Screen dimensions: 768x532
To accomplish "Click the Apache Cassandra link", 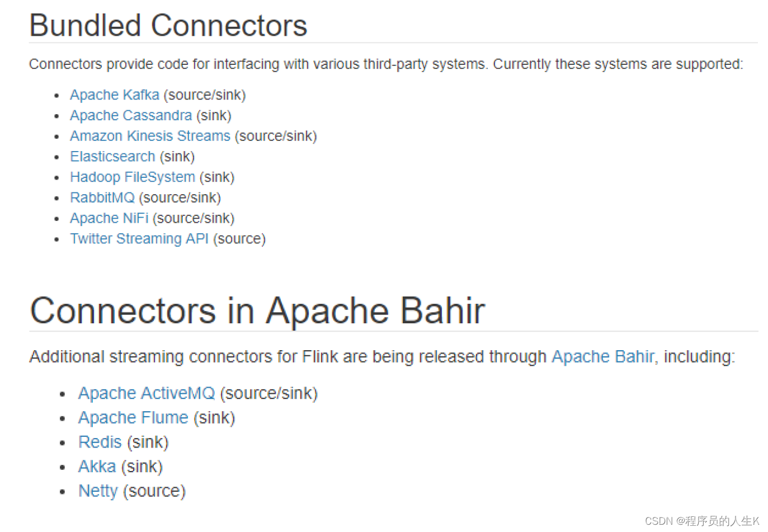I will (130, 116).
